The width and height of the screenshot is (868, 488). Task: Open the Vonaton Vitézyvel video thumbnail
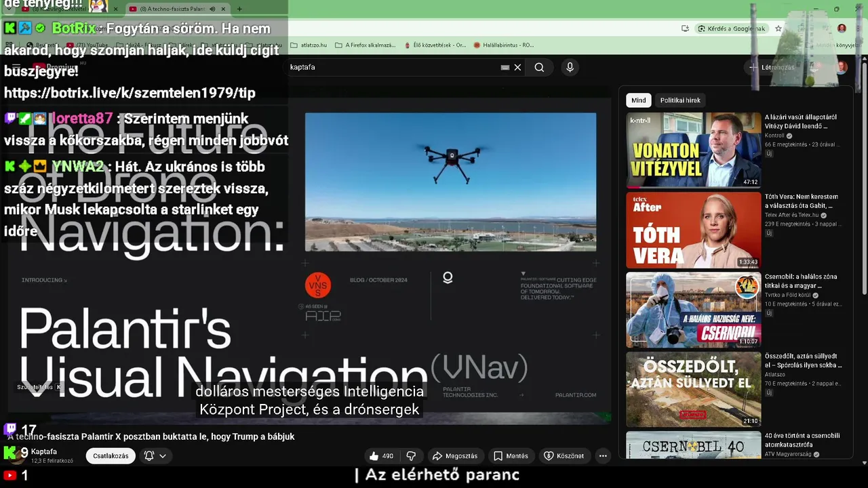click(693, 150)
